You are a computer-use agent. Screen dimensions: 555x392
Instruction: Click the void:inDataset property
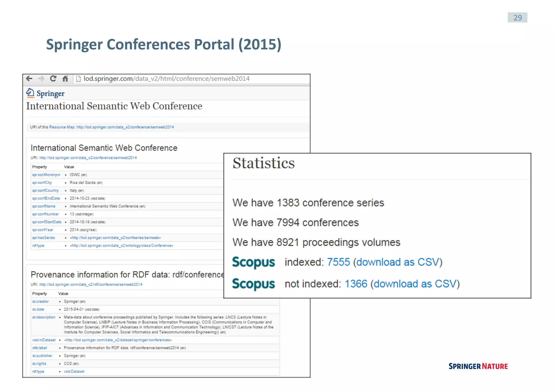[x=44, y=340]
